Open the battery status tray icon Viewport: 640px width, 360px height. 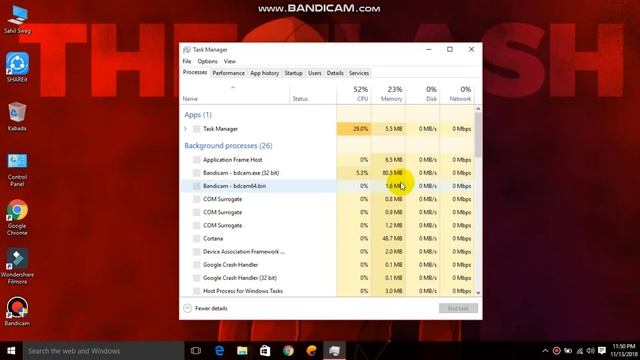[x=568, y=351]
